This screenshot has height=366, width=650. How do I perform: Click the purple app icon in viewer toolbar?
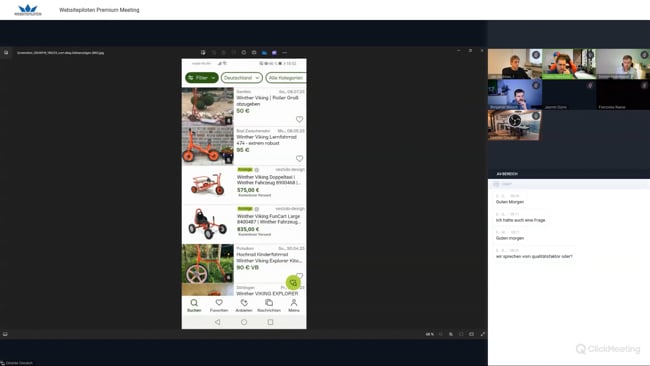(x=274, y=53)
